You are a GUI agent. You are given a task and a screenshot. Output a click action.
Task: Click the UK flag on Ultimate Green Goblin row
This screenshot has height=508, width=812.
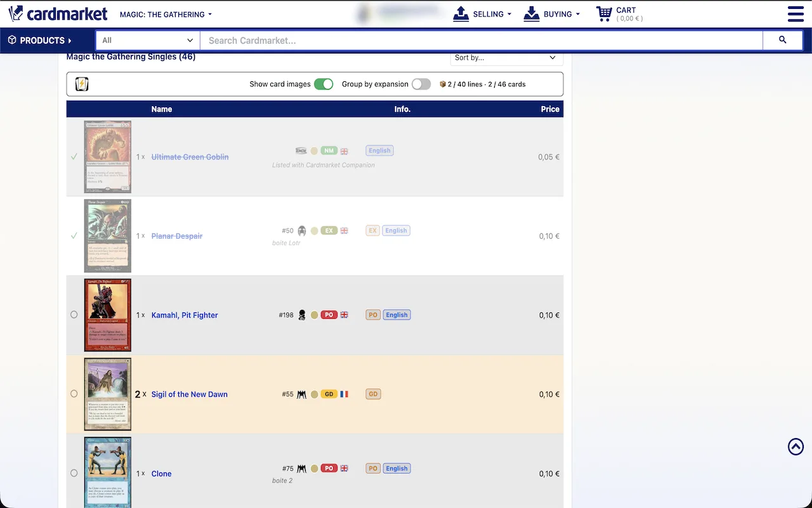click(x=344, y=151)
